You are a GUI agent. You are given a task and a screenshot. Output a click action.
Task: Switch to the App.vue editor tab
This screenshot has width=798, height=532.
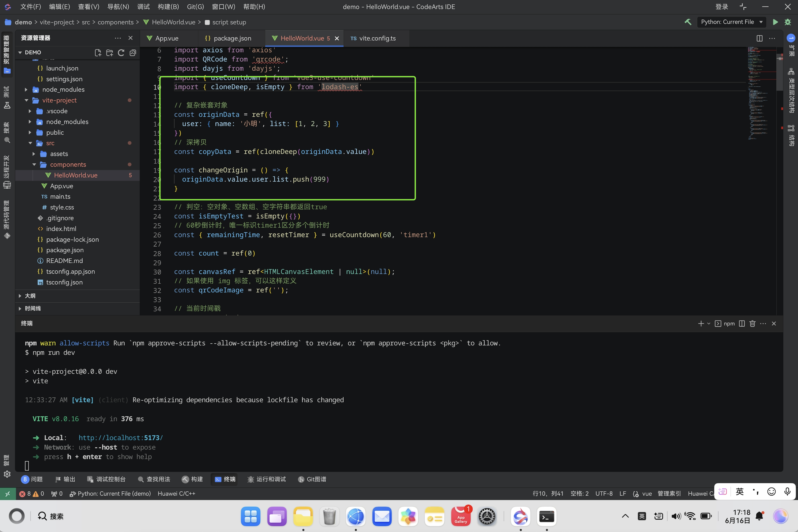coord(167,38)
